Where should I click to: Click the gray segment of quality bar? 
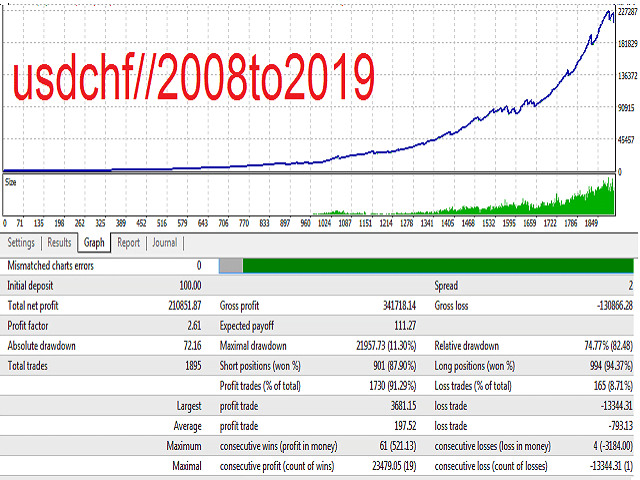tap(230, 265)
